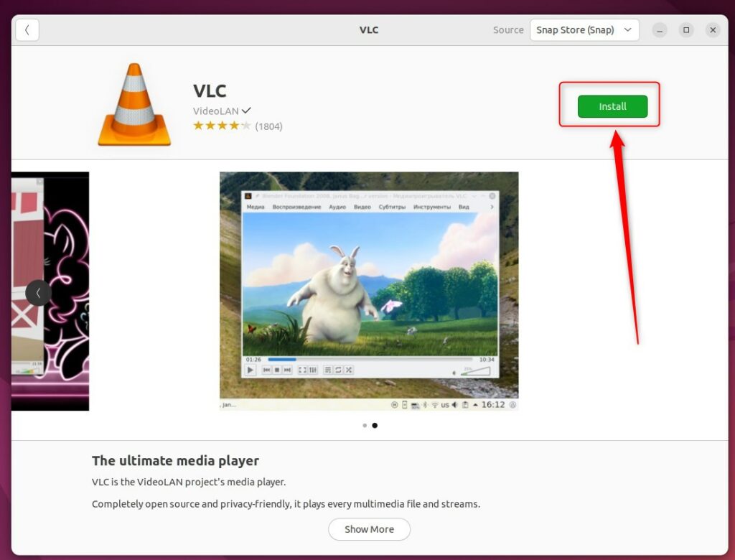The height and width of the screenshot is (560, 735).
Task: Click 'The ultimate media player' heading
Action: [x=175, y=461]
